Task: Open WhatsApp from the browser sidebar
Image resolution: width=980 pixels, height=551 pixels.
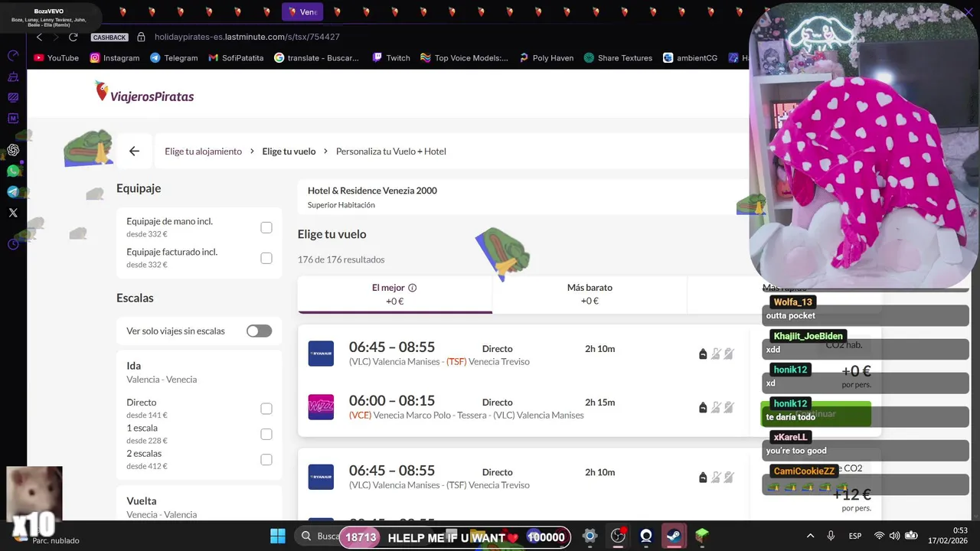Action: pos(13,171)
